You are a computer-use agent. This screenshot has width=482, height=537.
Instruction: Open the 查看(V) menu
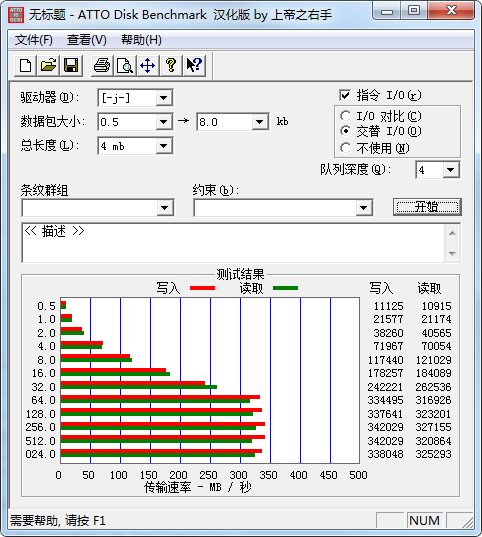(x=87, y=40)
